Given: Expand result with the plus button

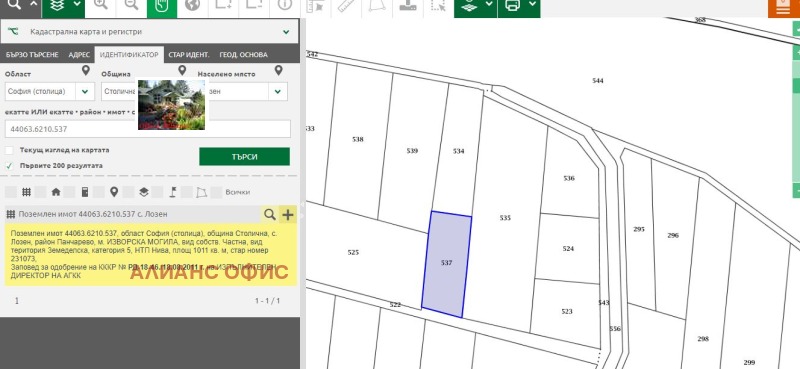Looking at the screenshot, I should (288, 214).
